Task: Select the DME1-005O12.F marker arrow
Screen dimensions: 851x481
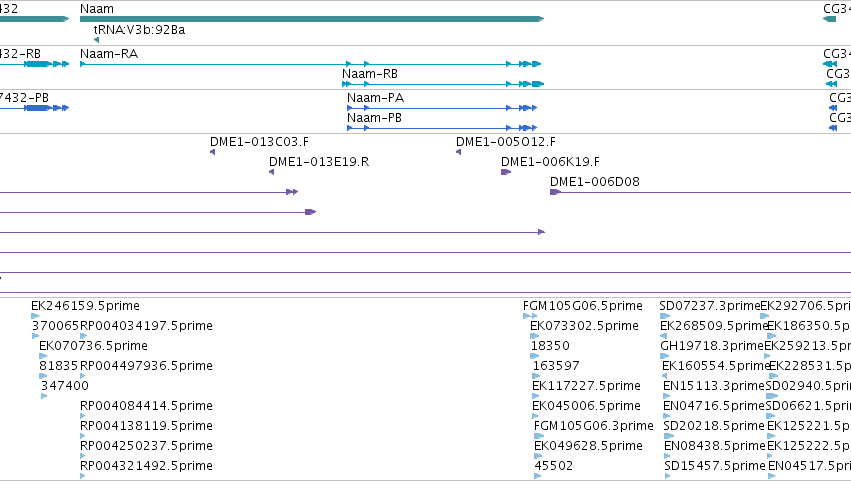Action: point(459,152)
